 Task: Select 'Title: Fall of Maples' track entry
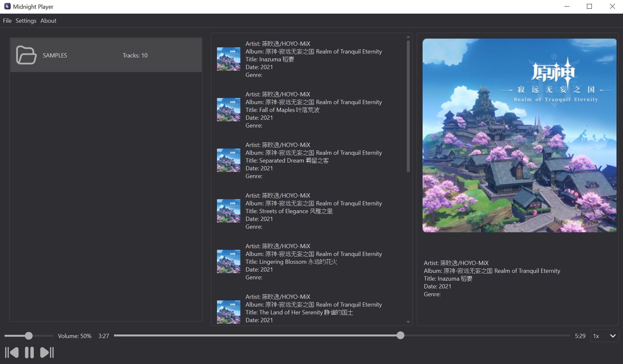(x=283, y=110)
